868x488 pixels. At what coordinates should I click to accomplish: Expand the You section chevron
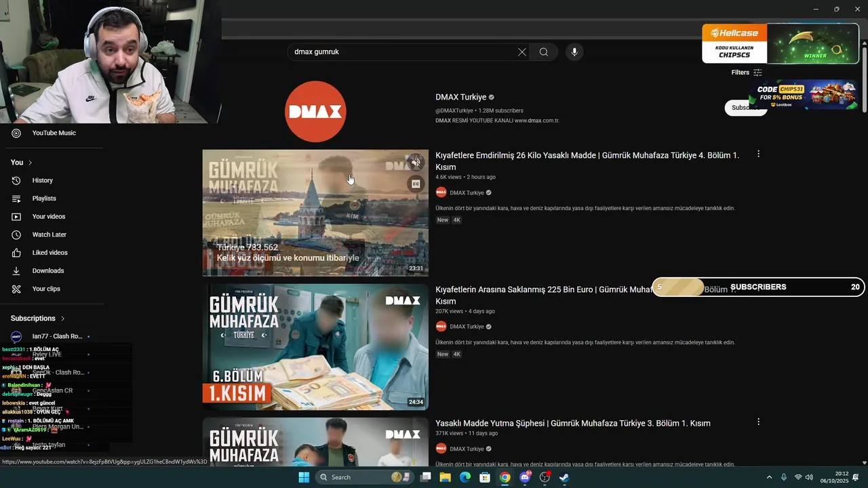[x=30, y=163]
